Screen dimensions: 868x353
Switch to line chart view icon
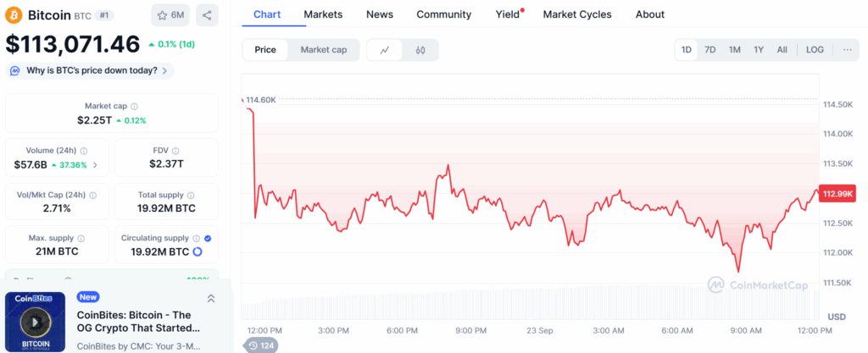(x=385, y=50)
